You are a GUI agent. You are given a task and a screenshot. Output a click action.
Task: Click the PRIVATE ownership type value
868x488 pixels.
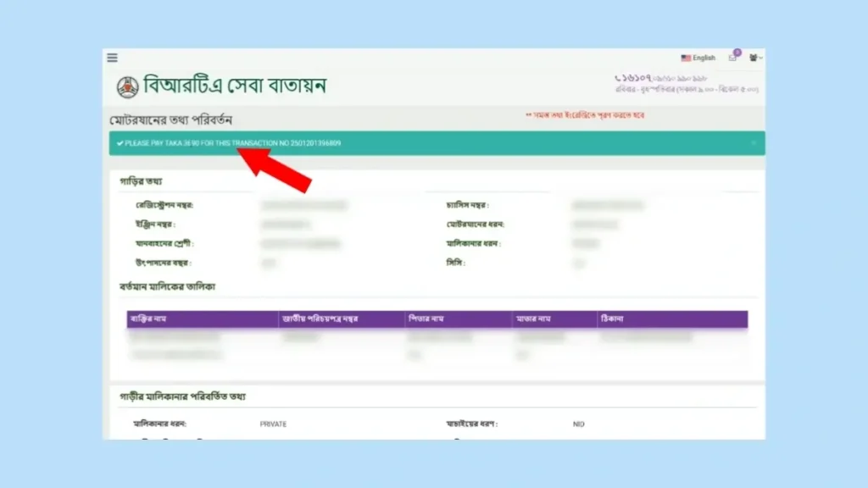[x=274, y=424]
